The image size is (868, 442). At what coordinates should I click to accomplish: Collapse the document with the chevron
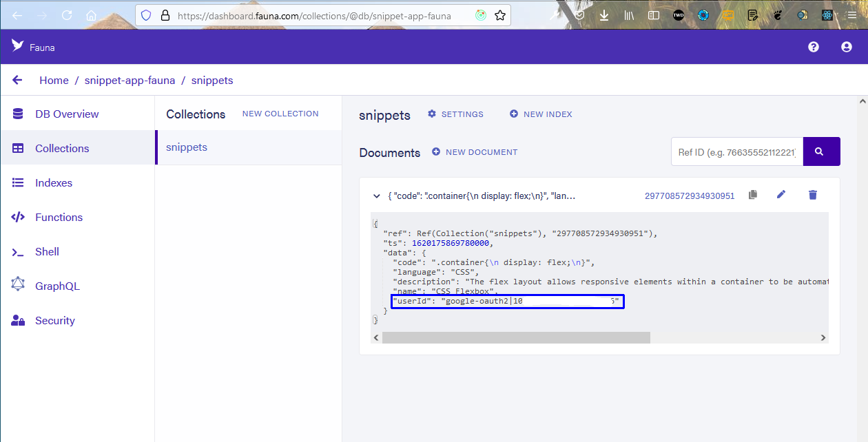point(377,196)
